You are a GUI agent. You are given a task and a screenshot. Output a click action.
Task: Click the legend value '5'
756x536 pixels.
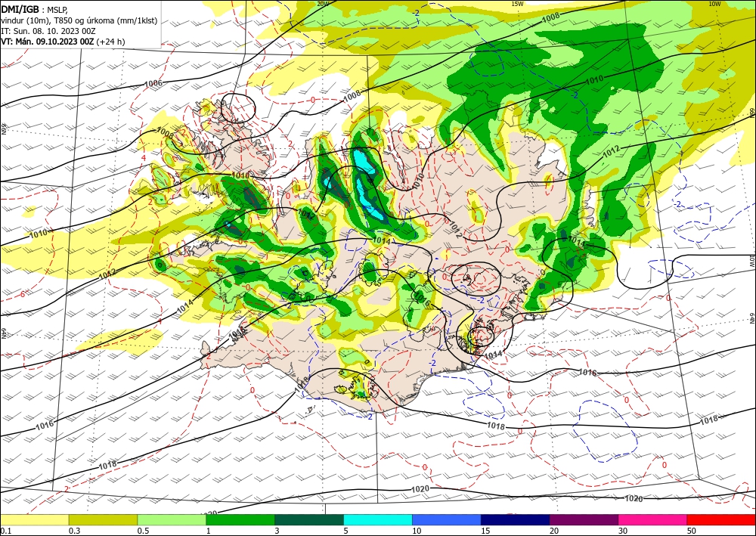click(345, 531)
